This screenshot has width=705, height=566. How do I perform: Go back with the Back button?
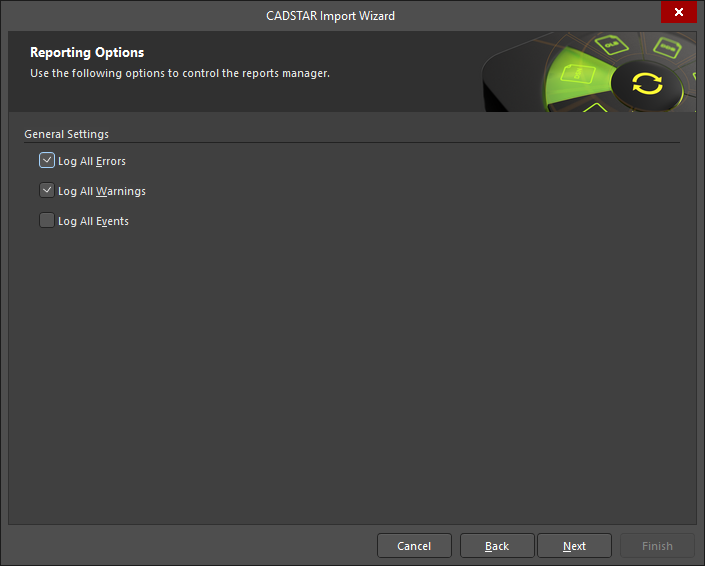497,546
